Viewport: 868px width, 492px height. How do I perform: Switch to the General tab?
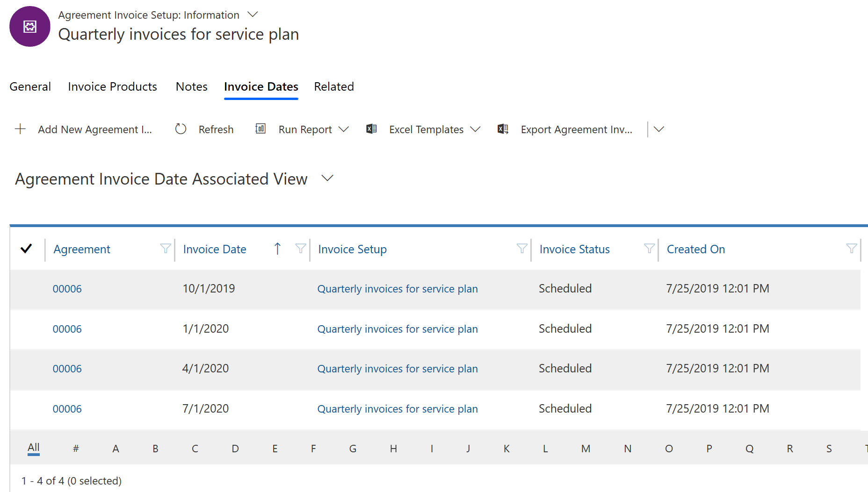(30, 86)
